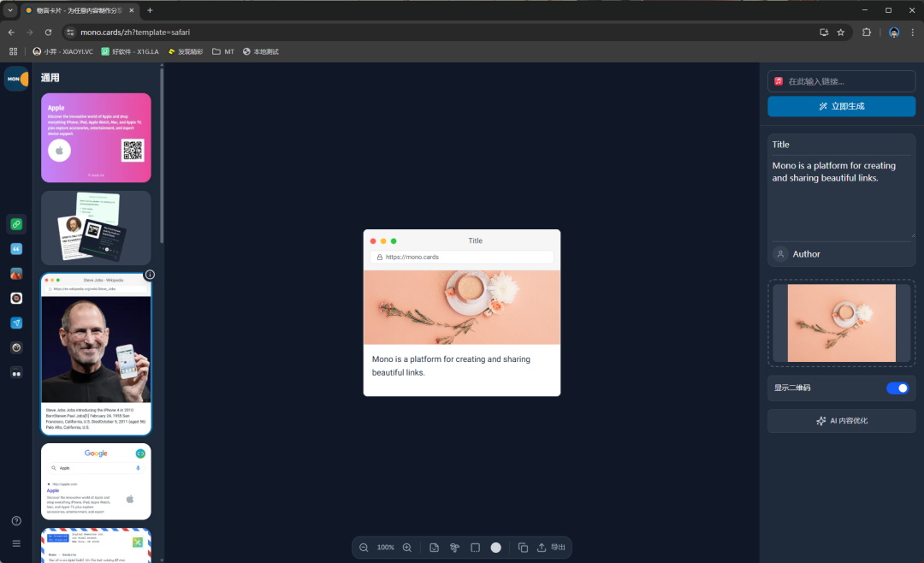Choose the pink Apple gradient card template
This screenshot has height=563, width=924.
pos(96,138)
